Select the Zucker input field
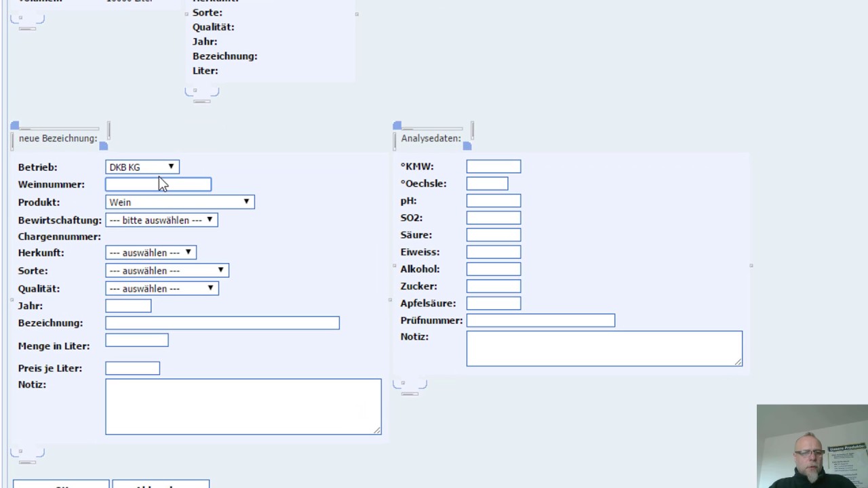This screenshot has height=488, width=868. tap(494, 286)
